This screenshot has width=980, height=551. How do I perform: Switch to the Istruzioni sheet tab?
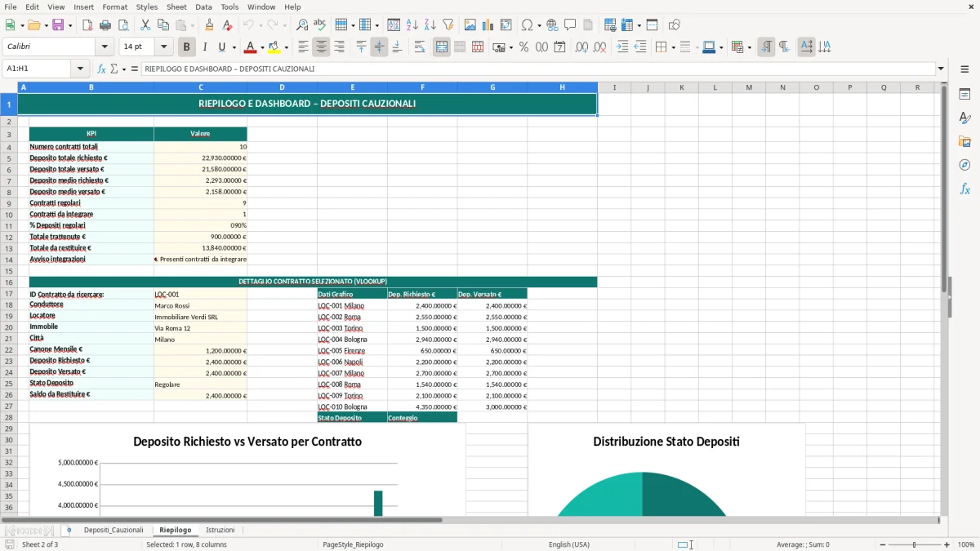(220, 530)
